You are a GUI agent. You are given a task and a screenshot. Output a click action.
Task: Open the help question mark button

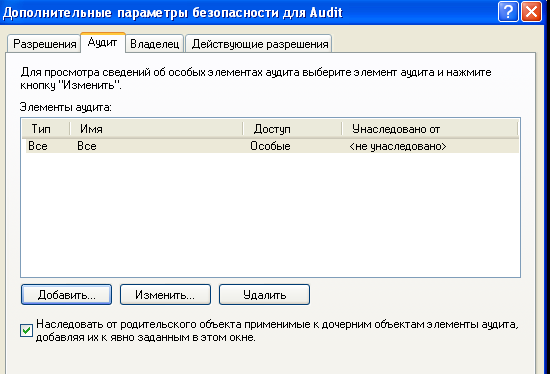click(507, 12)
